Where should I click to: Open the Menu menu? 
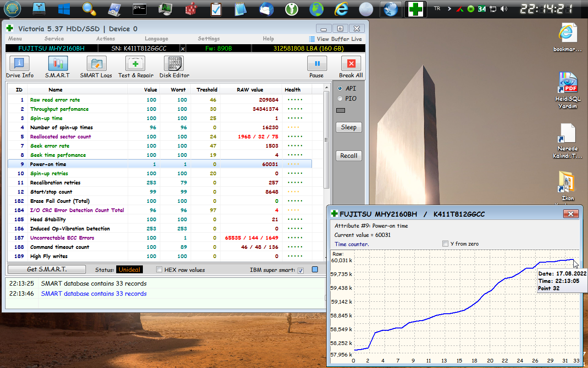coord(15,39)
